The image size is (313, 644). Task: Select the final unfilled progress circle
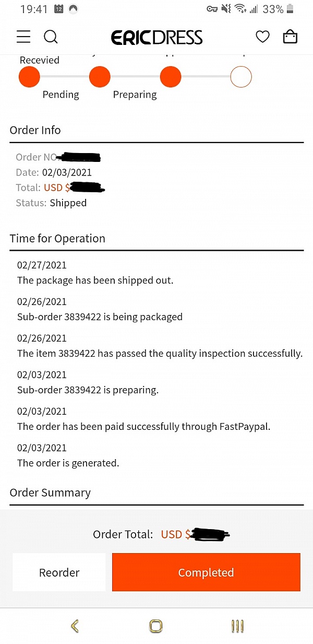click(x=241, y=77)
